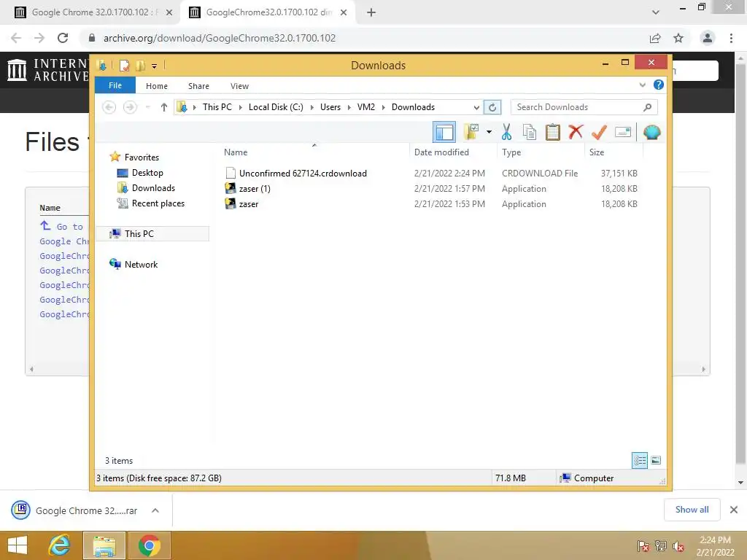Expand the ribbon with the chevron
Image resolution: width=747 pixels, height=560 pixels.
(x=642, y=85)
